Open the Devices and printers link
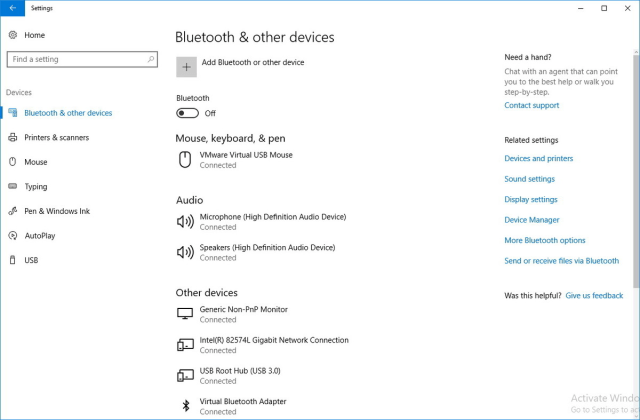The height and width of the screenshot is (420, 640). (538, 158)
